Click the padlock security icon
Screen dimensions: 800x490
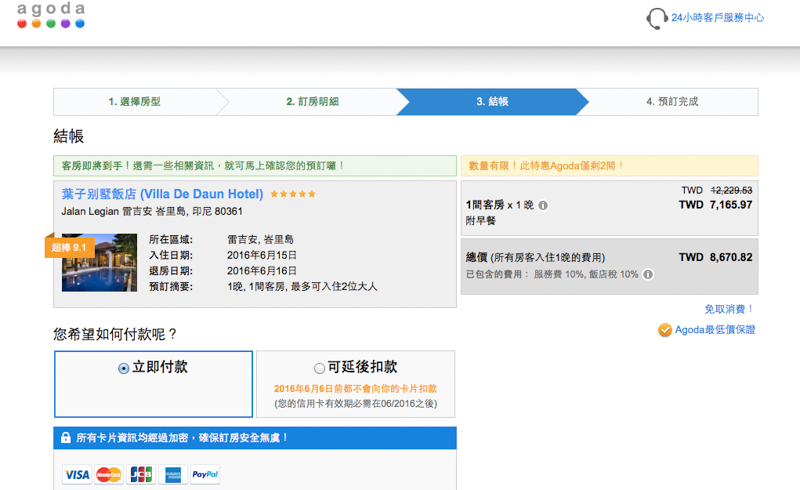click(66, 438)
